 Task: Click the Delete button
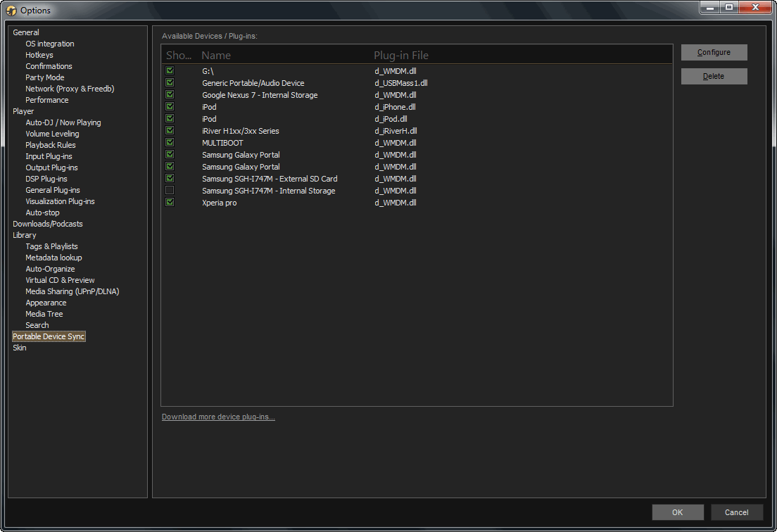click(714, 76)
